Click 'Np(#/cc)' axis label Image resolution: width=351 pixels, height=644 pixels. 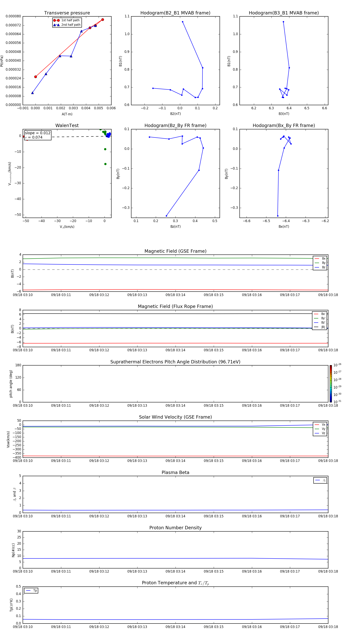click(x=13, y=550)
